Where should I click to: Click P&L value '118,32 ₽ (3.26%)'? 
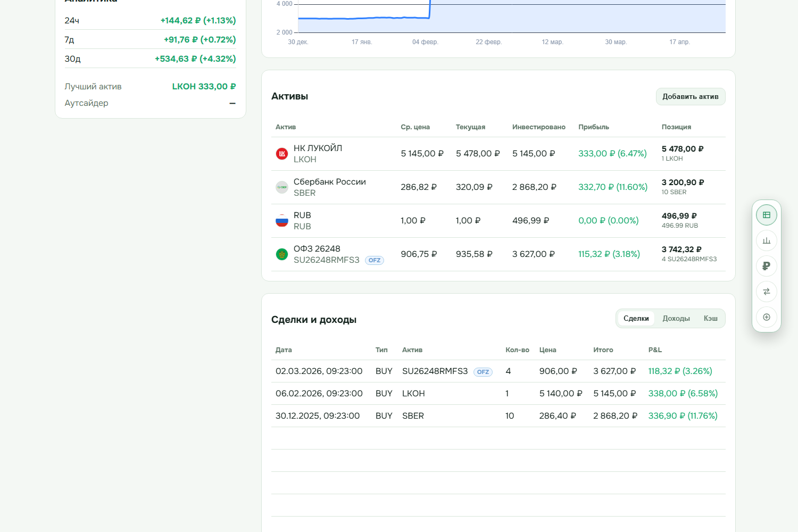coord(680,371)
